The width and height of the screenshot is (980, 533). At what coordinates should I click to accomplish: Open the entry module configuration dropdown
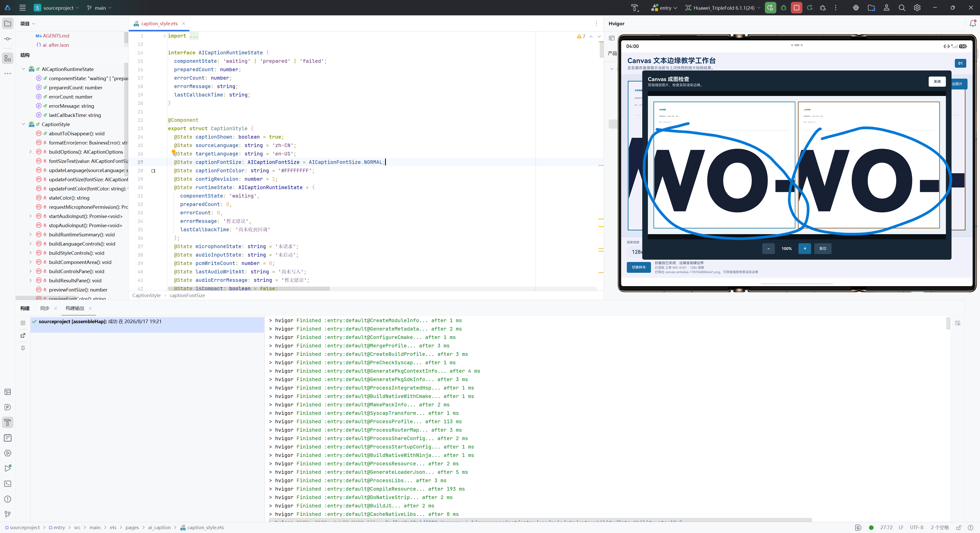coord(664,8)
